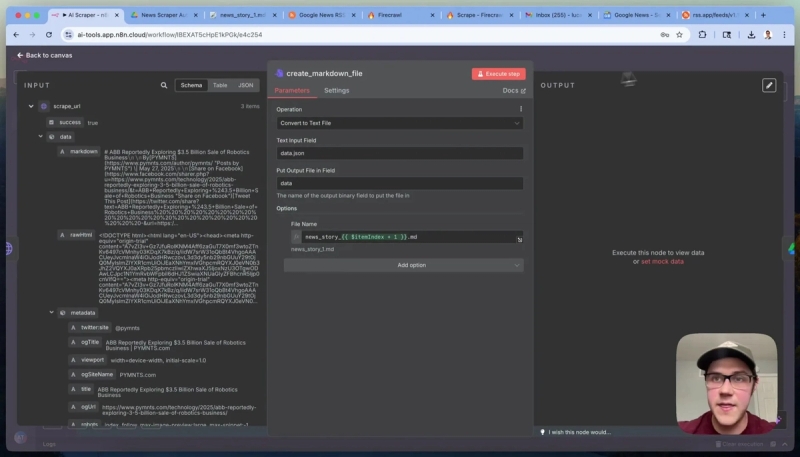Click the metadata object type icon
This screenshot has width=800, height=457.
click(63, 313)
